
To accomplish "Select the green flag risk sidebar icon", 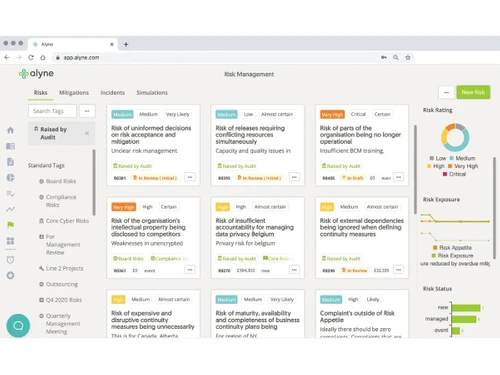I will pyautogui.click(x=10, y=225).
